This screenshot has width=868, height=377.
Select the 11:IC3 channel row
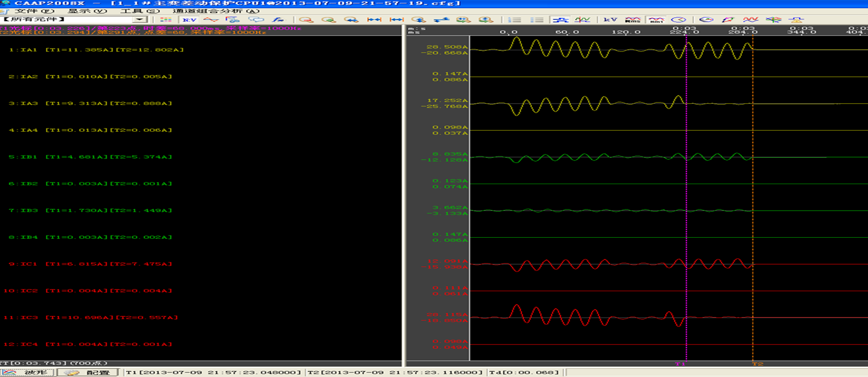point(91,318)
